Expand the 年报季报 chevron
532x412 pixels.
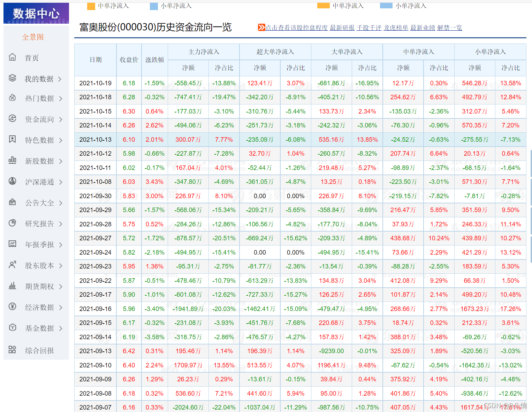tap(61, 245)
